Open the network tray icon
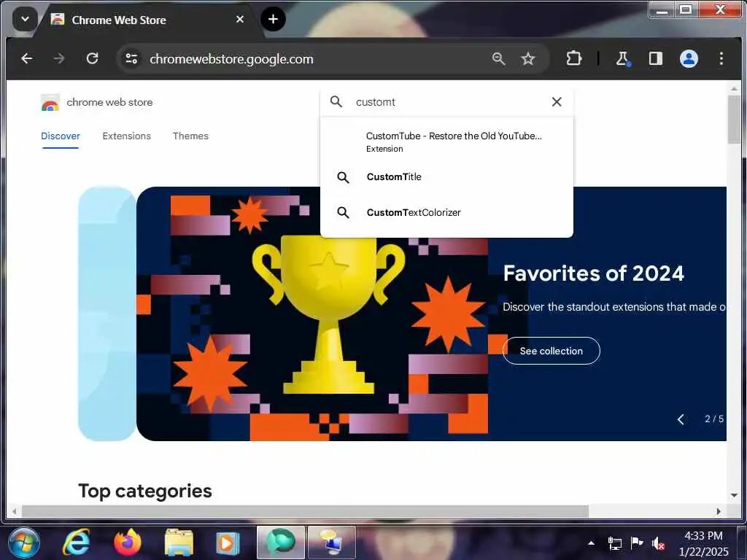The height and width of the screenshot is (560, 747). coord(614,542)
